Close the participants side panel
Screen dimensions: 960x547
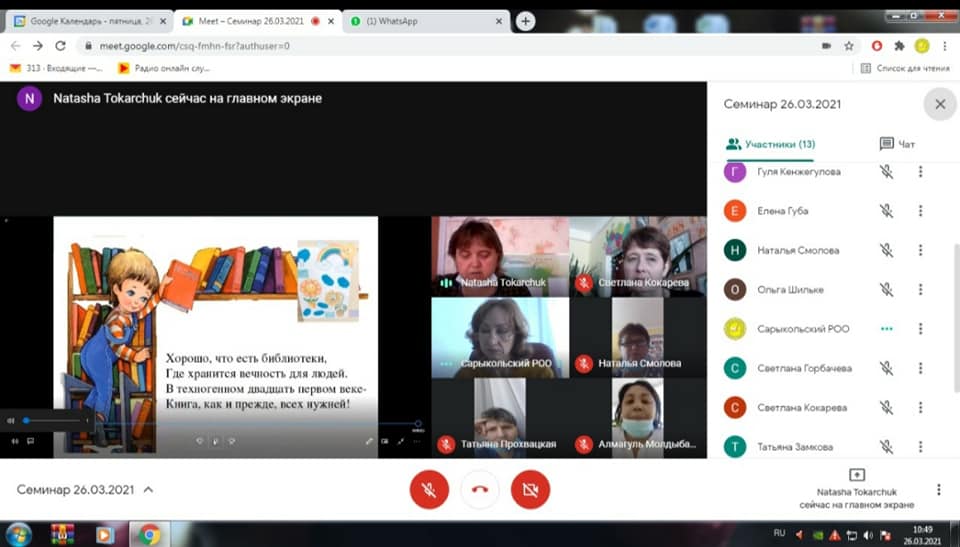point(940,104)
